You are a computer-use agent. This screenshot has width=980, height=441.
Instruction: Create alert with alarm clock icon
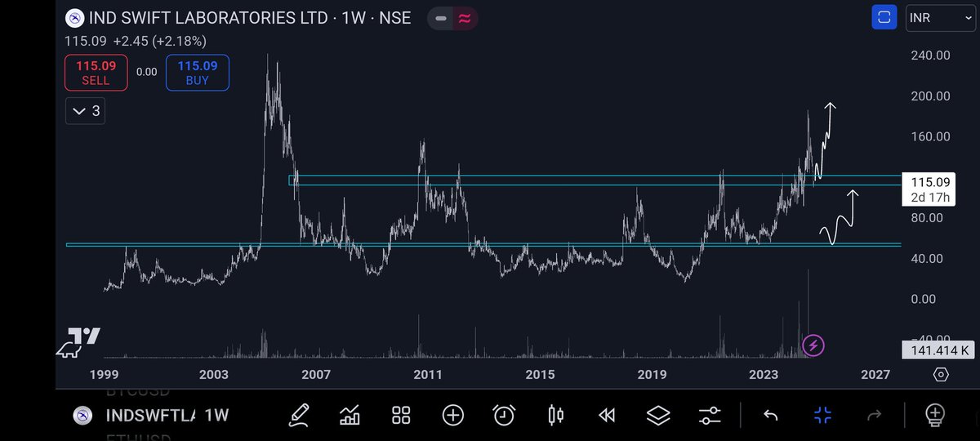pos(504,415)
